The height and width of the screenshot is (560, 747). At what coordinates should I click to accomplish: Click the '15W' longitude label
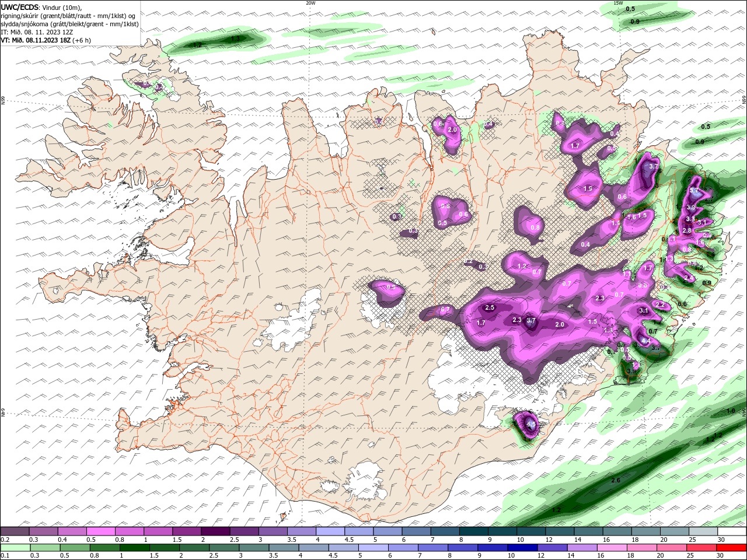(618, 3)
